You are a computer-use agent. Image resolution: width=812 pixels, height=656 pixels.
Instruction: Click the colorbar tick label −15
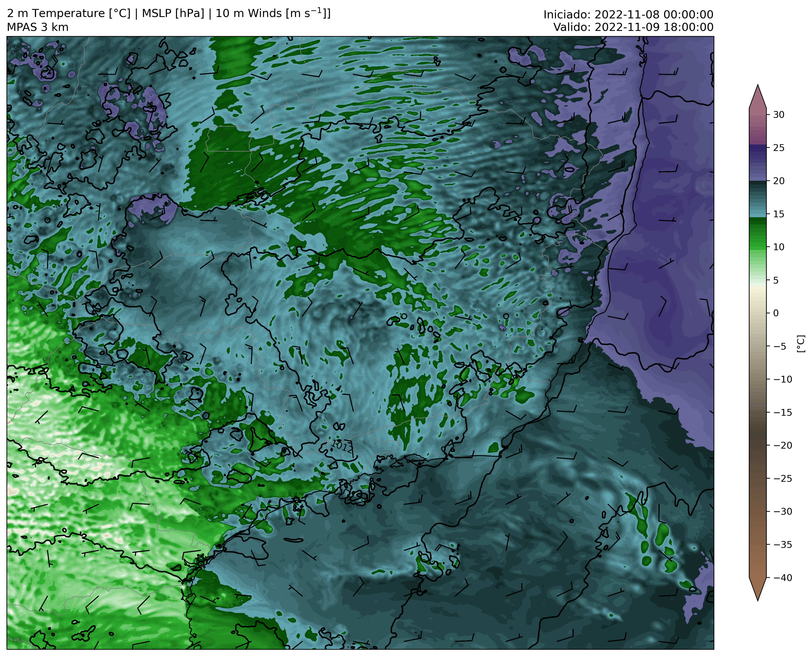click(x=782, y=412)
